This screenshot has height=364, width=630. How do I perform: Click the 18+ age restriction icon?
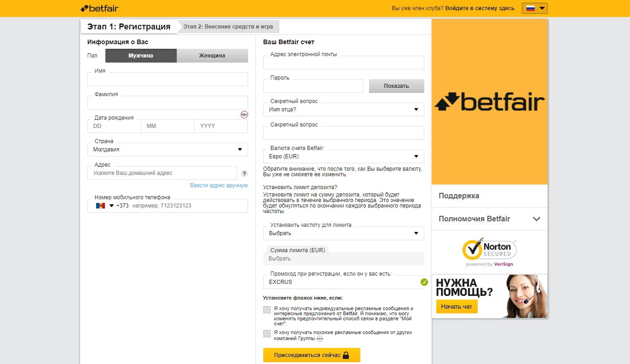(x=244, y=114)
